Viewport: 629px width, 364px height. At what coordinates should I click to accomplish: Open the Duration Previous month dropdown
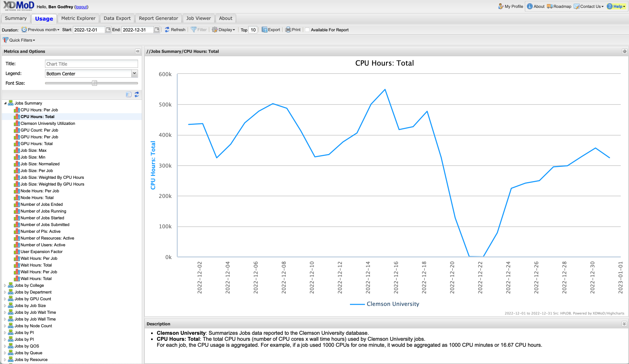[x=41, y=30]
